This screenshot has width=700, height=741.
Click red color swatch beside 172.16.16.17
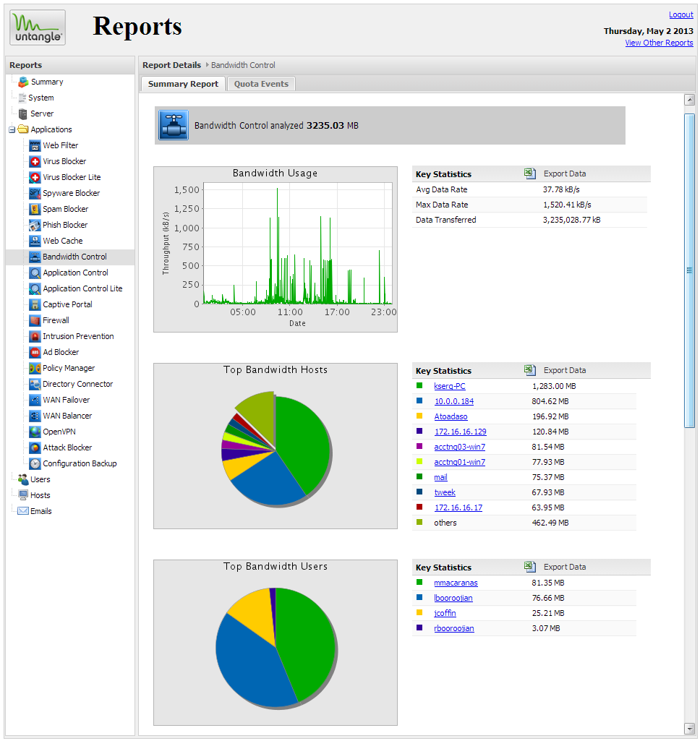tap(419, 507)
